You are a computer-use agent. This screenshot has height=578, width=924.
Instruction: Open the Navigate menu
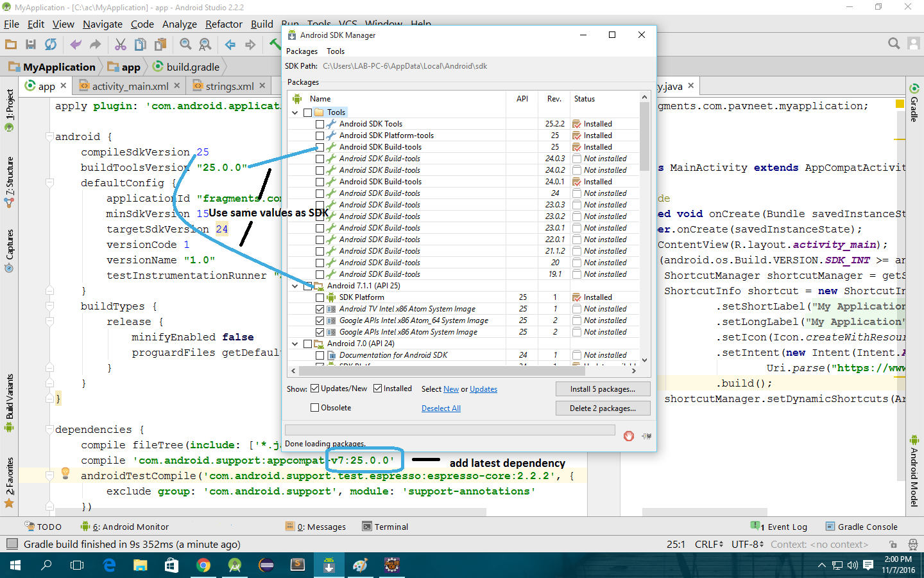pos(103,24)
